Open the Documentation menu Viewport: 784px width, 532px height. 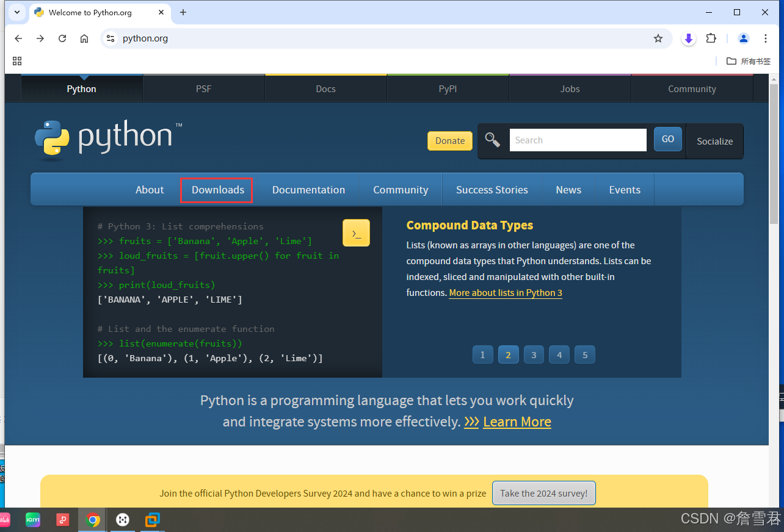tap(308, 190)
